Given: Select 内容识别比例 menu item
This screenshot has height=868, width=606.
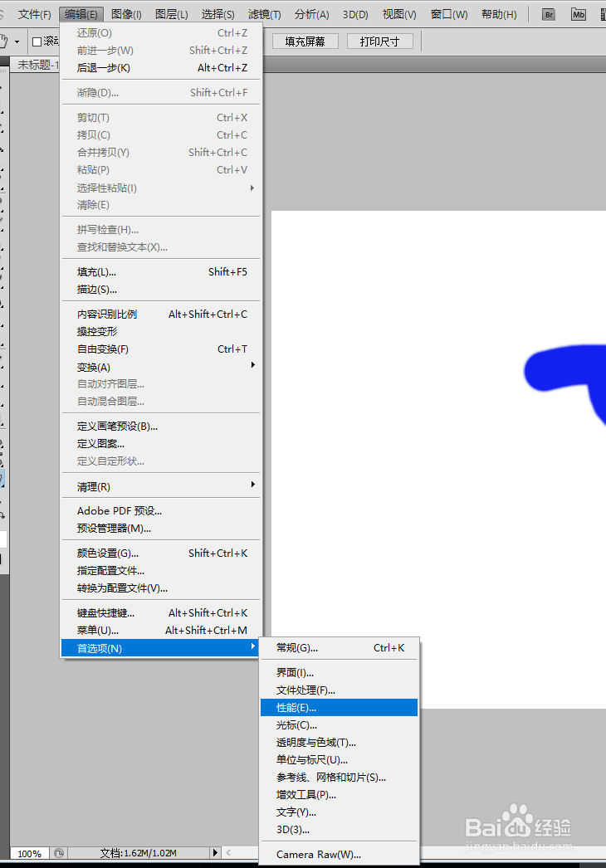Looking at the screenshot, I should [161, 314].
